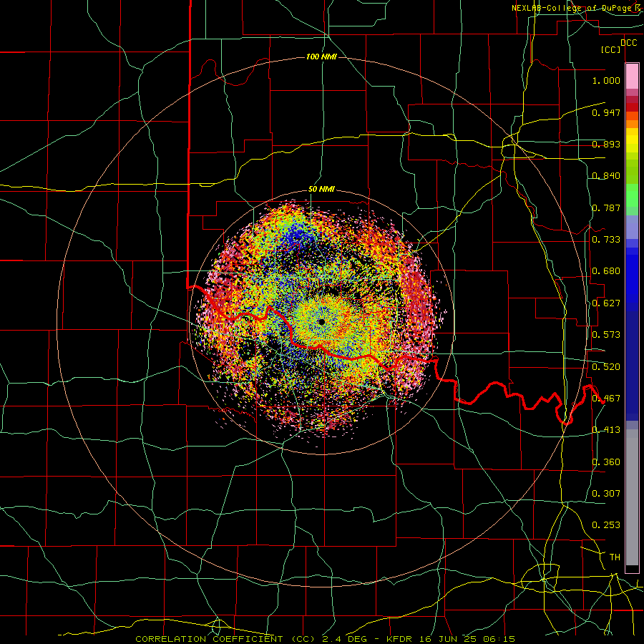
Task: Click the 0.520 legend value
Action: [606, 367]
